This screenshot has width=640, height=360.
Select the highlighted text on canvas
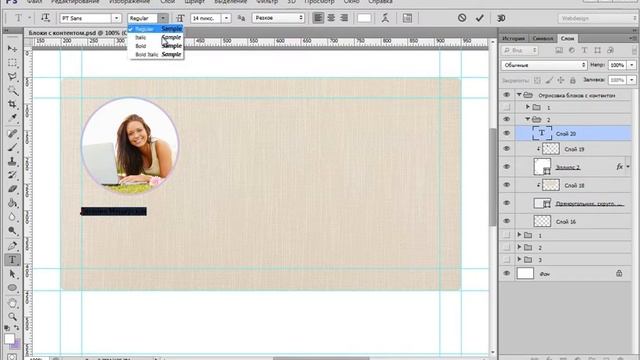113,211
